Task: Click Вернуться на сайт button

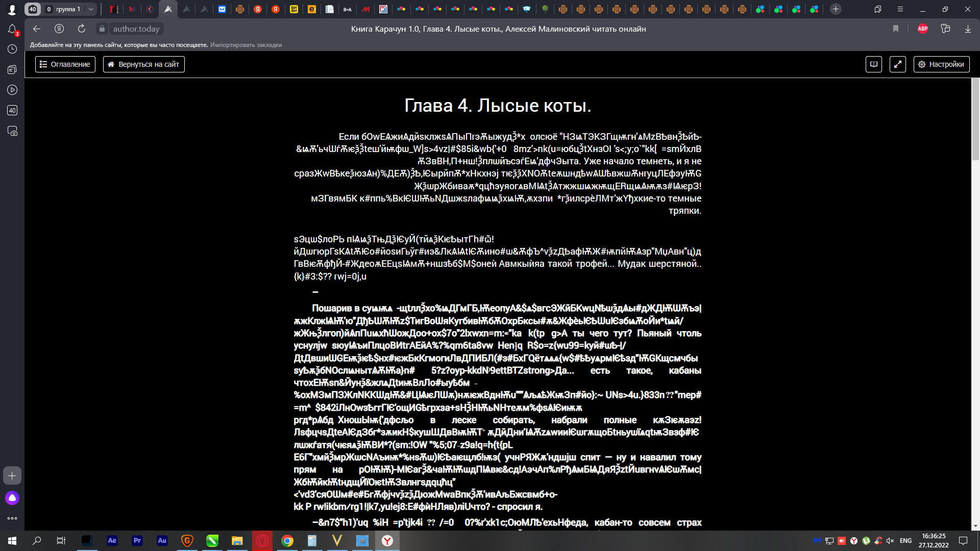Action: coord(143,64)
